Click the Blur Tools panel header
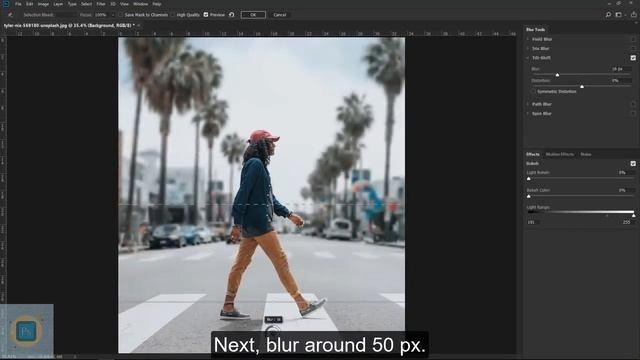The width and height of the screenshot is (640, 360). 536,30
